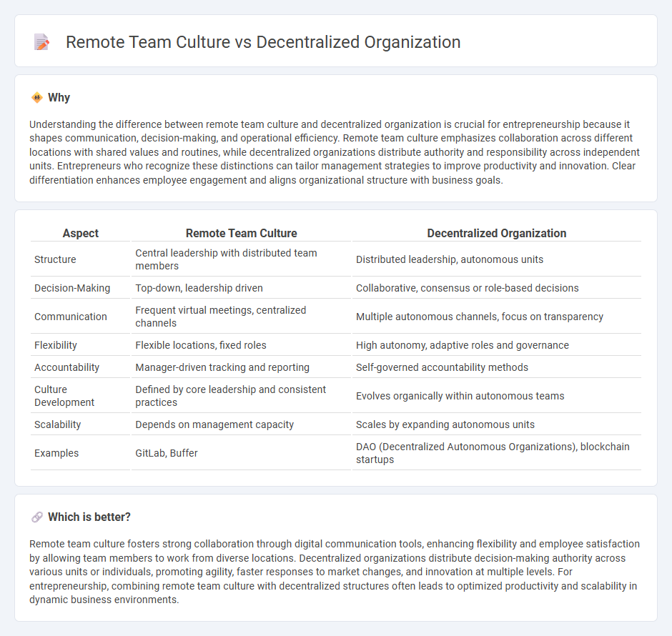Click cell 'GitLab, Buffer'
Image resolution: width=672 pixels, height=636 pixels.
click(242, 452)
